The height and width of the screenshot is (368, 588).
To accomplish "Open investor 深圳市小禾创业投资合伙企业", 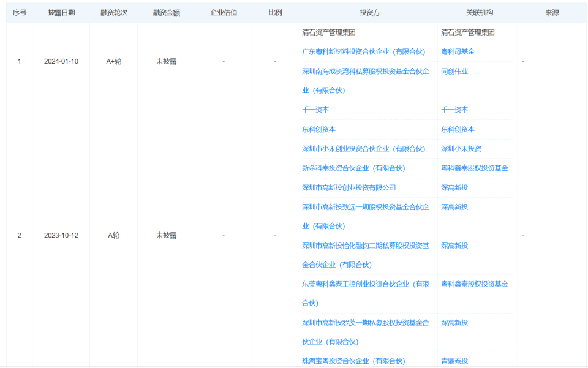I will (x=363, y=149).
